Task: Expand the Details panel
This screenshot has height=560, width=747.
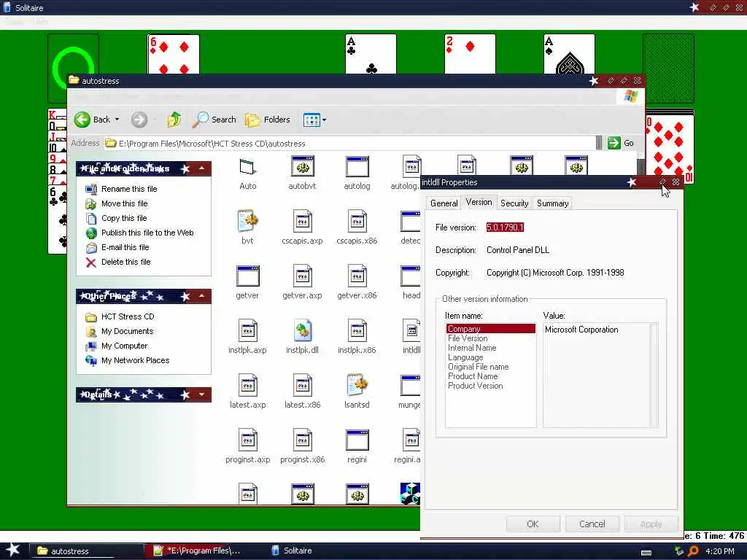Action: [202, 394]
